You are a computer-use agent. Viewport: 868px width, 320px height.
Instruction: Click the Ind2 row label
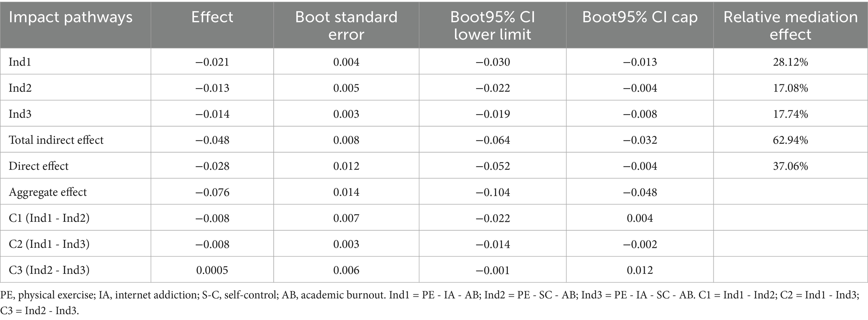(x=20, y=88)
